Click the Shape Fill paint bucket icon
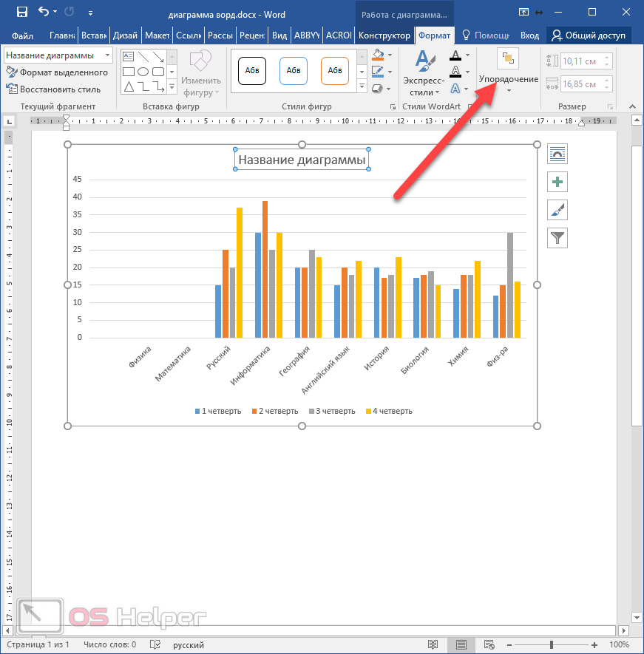The width and height of the screenshot is (644, 654). click(378, 55)
